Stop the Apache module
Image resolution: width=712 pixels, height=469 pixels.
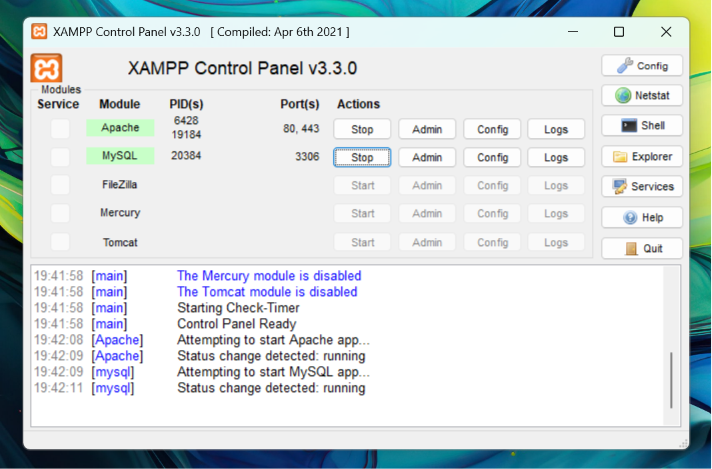tap(362, 129)
